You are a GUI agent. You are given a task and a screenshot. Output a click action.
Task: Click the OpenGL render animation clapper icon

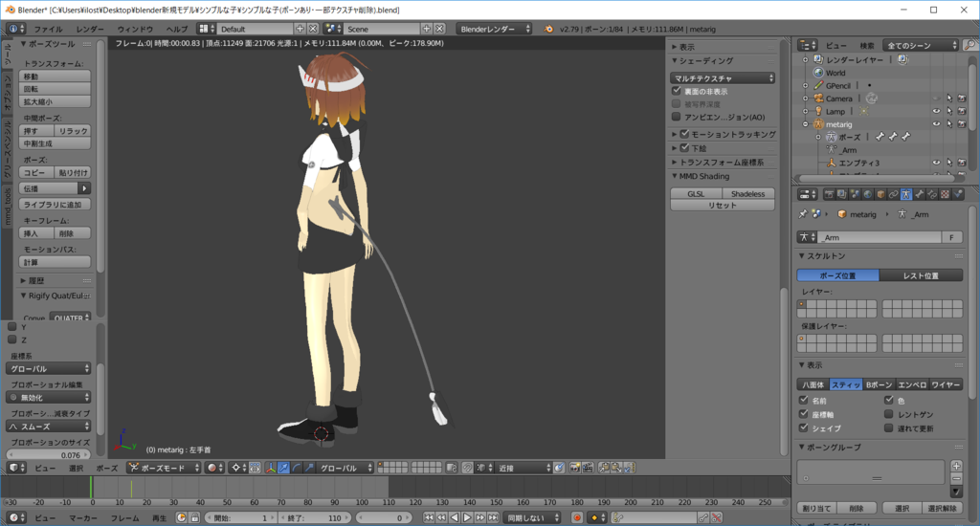click(x=589, y=468)
